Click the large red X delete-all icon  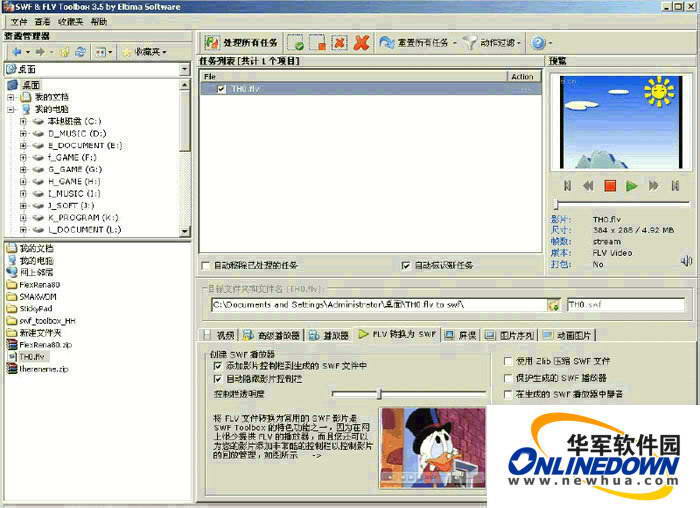point(361,43)
